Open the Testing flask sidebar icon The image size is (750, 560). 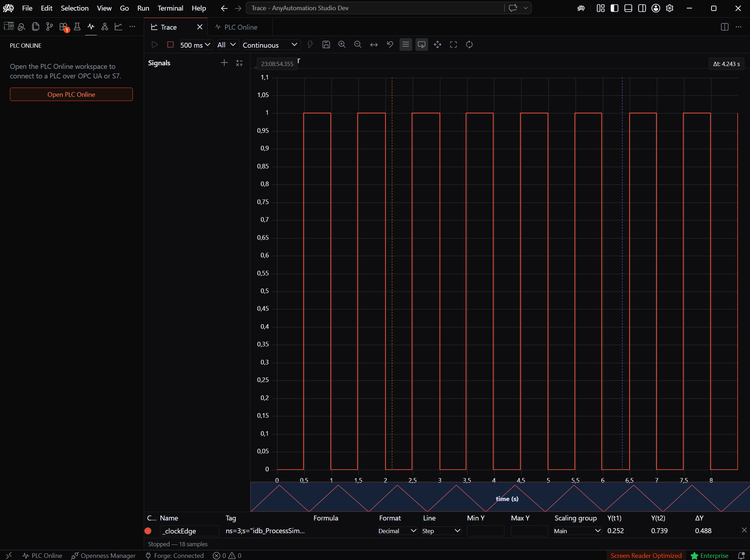click(x=77, y=26)
